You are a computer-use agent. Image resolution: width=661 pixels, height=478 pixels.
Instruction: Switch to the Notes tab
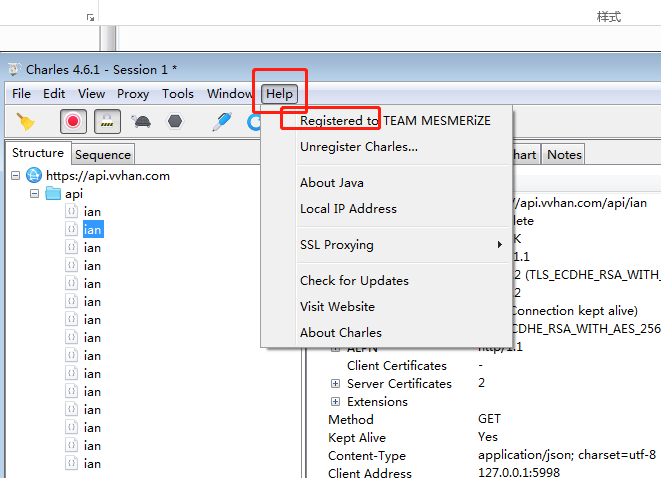pyautogui.click(x=564, y=155)
